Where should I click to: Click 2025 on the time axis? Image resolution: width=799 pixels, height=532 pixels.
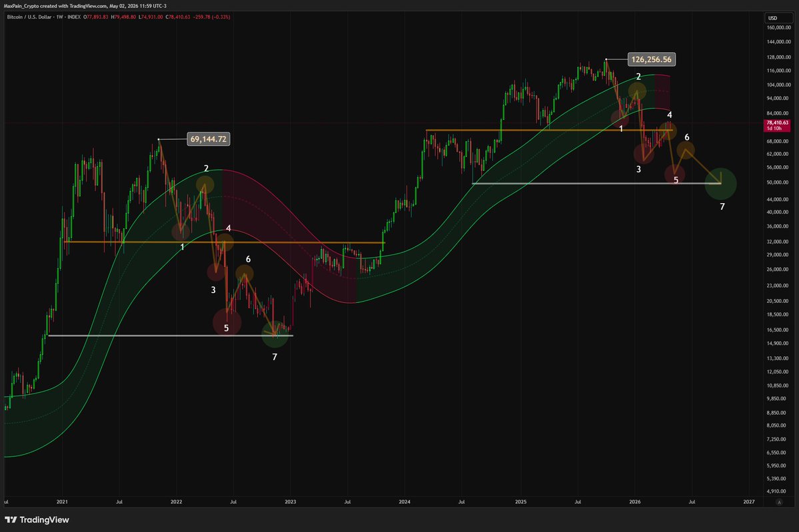pyautogui.click(x=520, y=502)
